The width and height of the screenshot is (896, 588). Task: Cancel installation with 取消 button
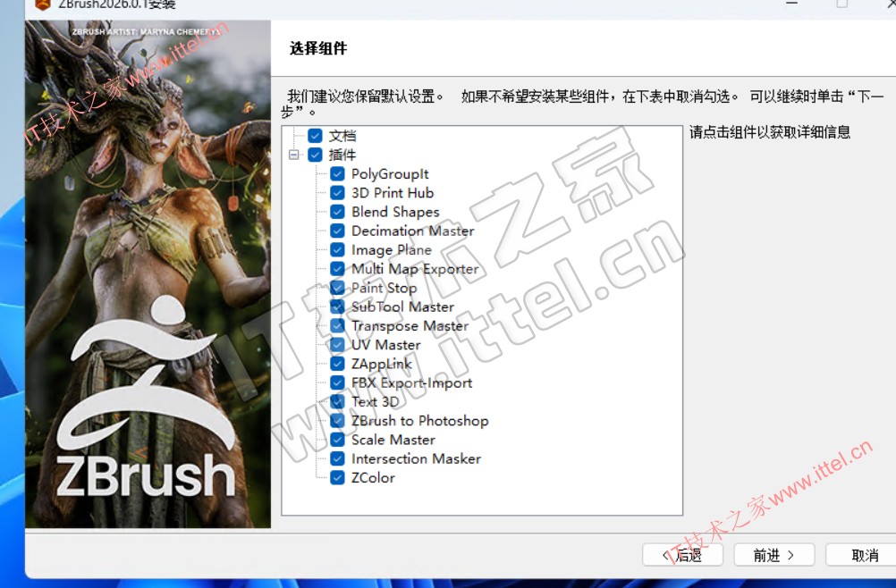click(863, 555)
